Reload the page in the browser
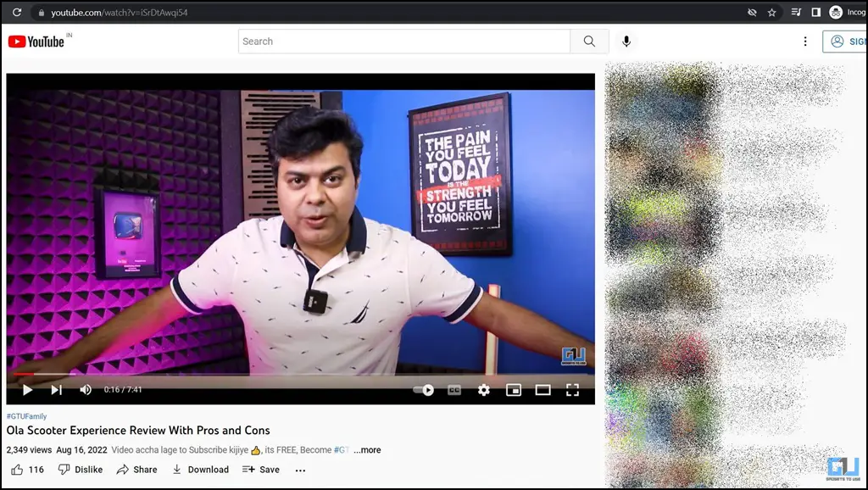Viewport: 868px width, 490px height. point(17,12)
